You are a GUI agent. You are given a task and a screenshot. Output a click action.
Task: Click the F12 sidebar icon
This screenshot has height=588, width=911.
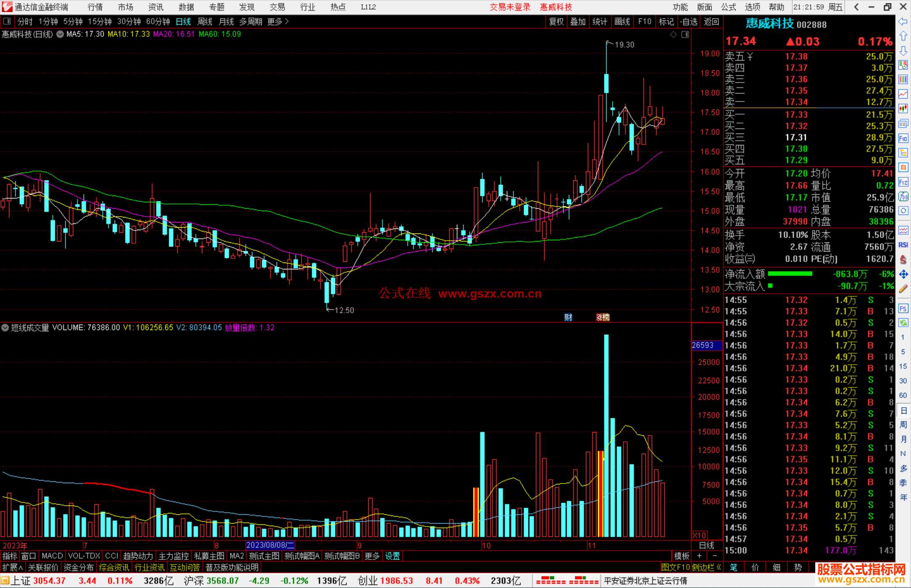(x=903, y=182)
